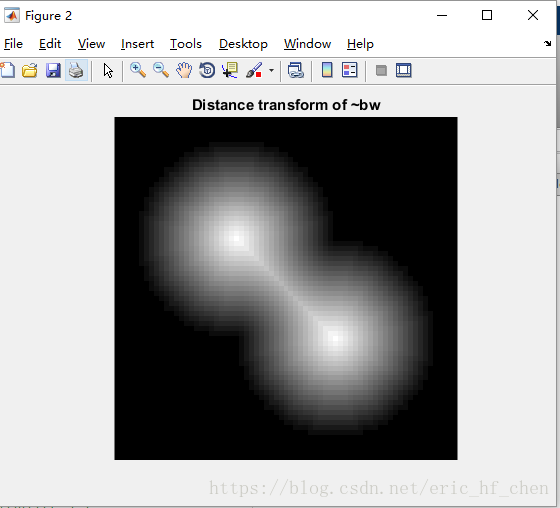Activate the Brush/Select Data tool
Screen dimensions: 560x508
tap(254, 70)
